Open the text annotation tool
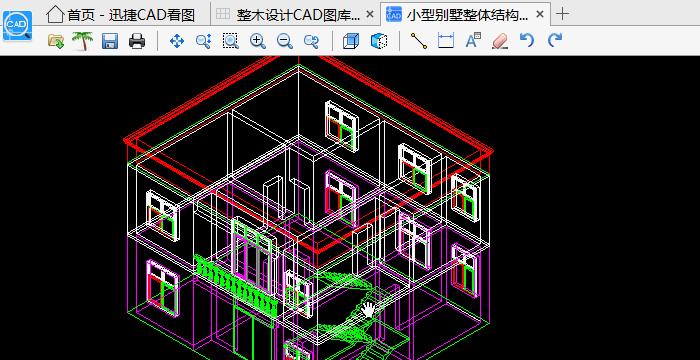Image resolution: width=700 pixels, height=360 pixels. (472, 40)
